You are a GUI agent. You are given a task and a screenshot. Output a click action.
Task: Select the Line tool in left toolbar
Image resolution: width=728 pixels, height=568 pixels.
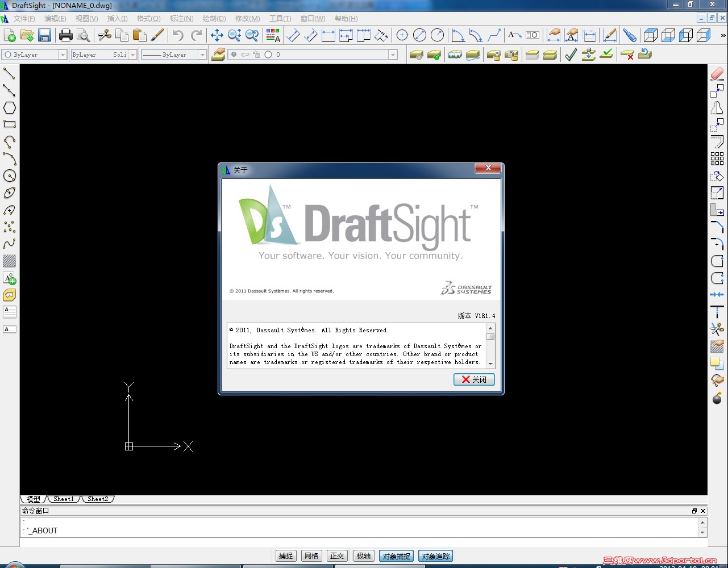(9, 73)
